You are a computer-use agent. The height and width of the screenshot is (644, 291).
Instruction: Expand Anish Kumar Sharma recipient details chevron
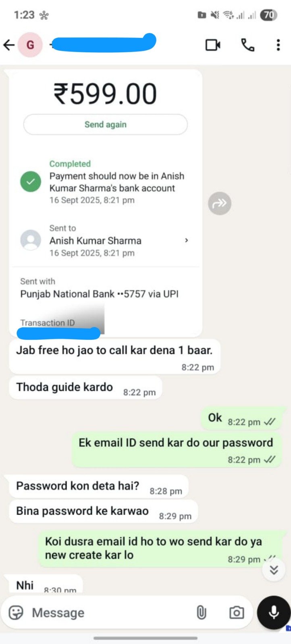point(186,240)
